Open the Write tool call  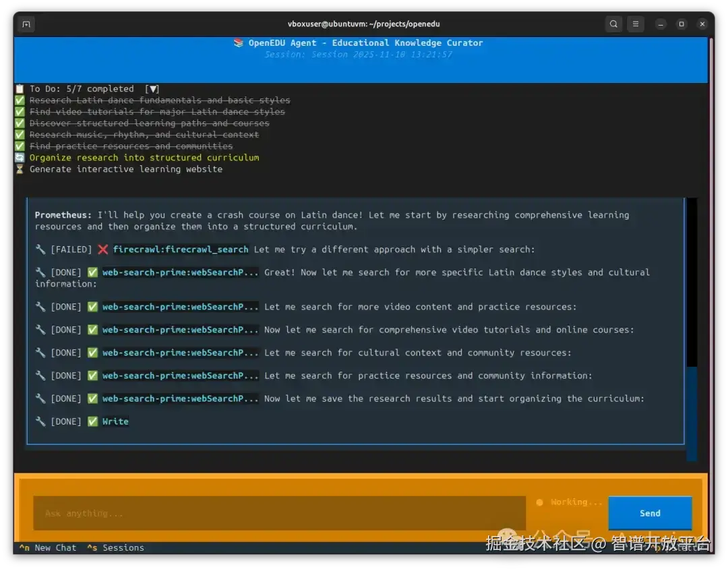pos(115,421)
